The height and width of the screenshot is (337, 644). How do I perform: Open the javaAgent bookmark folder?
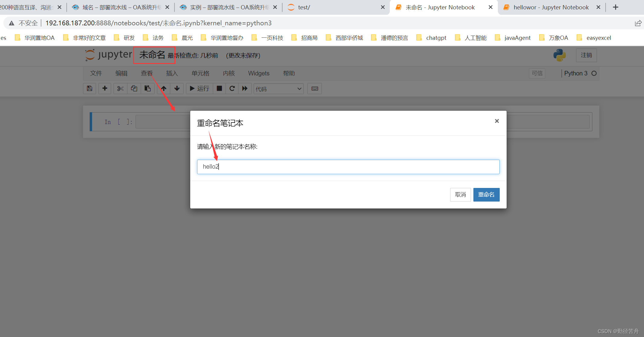point(513,38)
